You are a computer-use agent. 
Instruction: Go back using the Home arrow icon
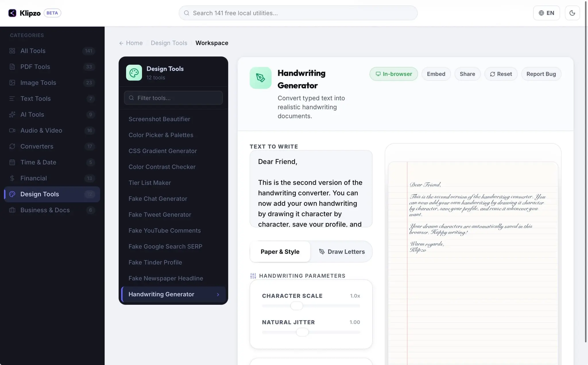121,43
